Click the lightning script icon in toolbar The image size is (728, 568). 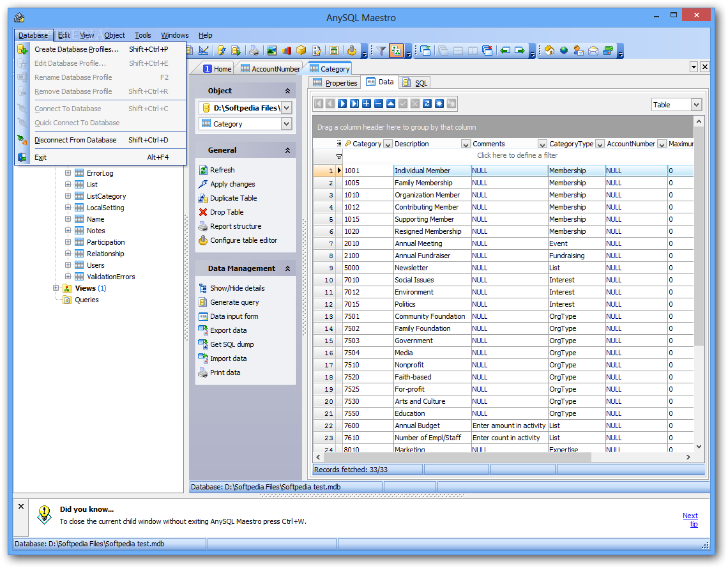222,50
